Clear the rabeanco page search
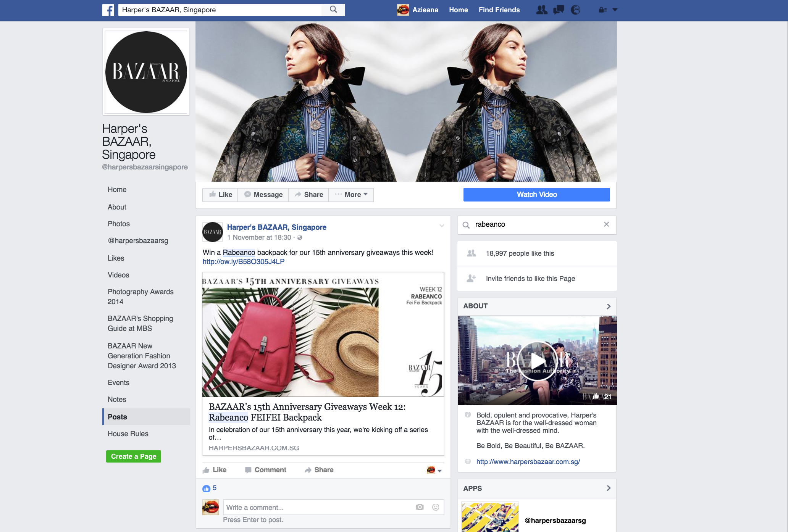The height and width of the screenshot is (532, 788). coord(606,224)
